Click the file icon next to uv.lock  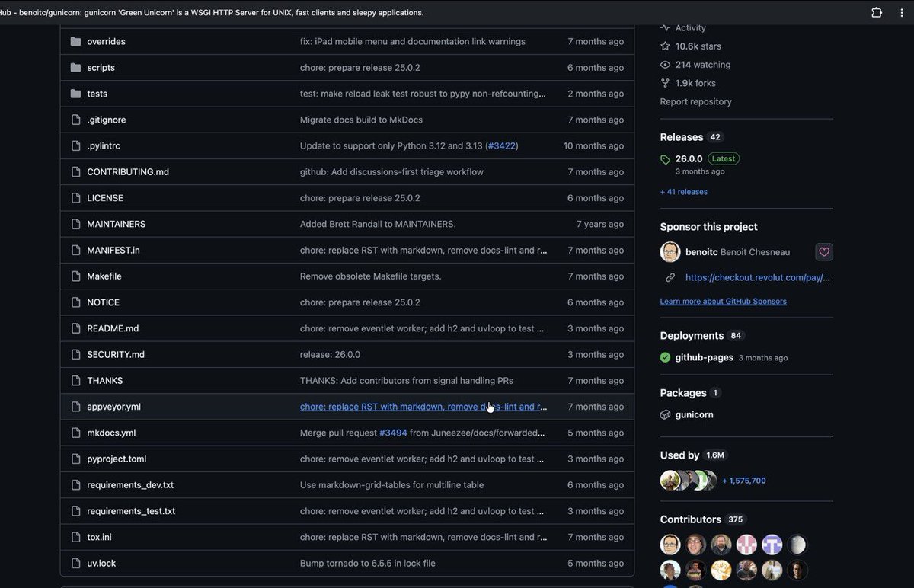point(75,563)
